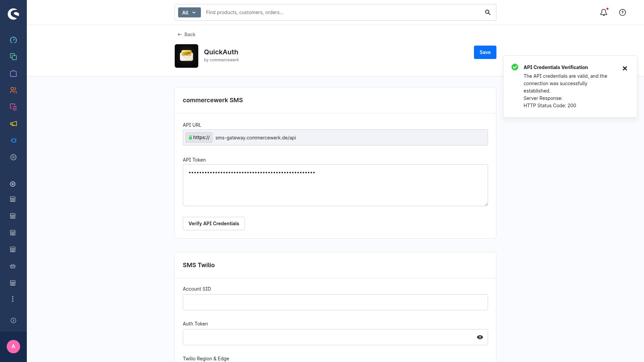Click into the Account SID field
644x362 pixels.
pos(335,302)
